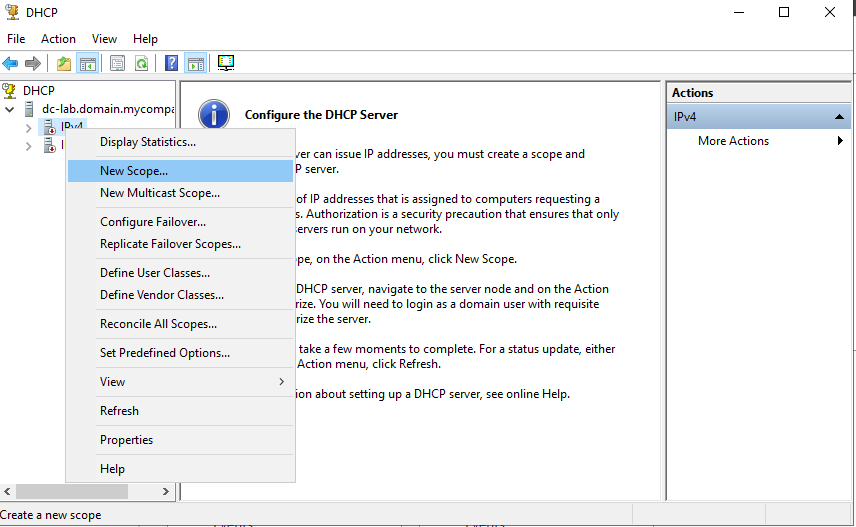The image size is (856, 527).
Task: Click the Back arrow toolbar icon
Action: pyautogui.click(x=11, y=63)
